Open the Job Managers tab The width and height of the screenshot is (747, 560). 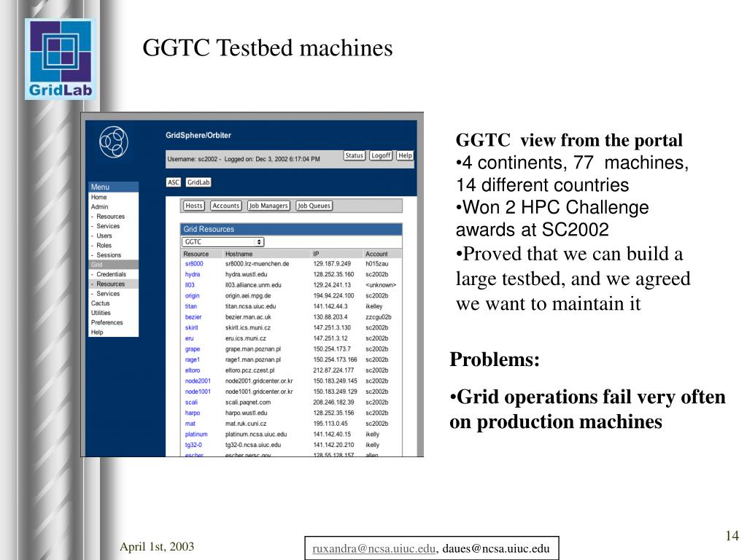[x=268, y=206]
